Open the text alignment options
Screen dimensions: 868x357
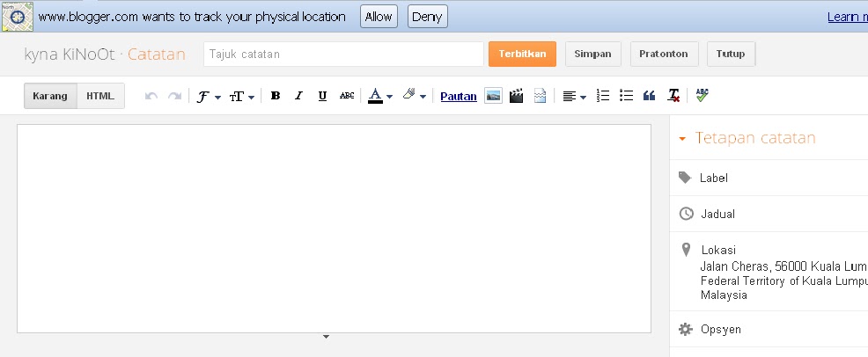point(575,96)
